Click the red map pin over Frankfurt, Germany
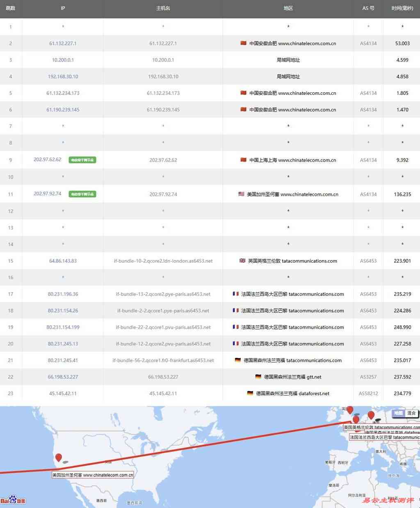This screenshot has height=508, width=420. point(371,415)
